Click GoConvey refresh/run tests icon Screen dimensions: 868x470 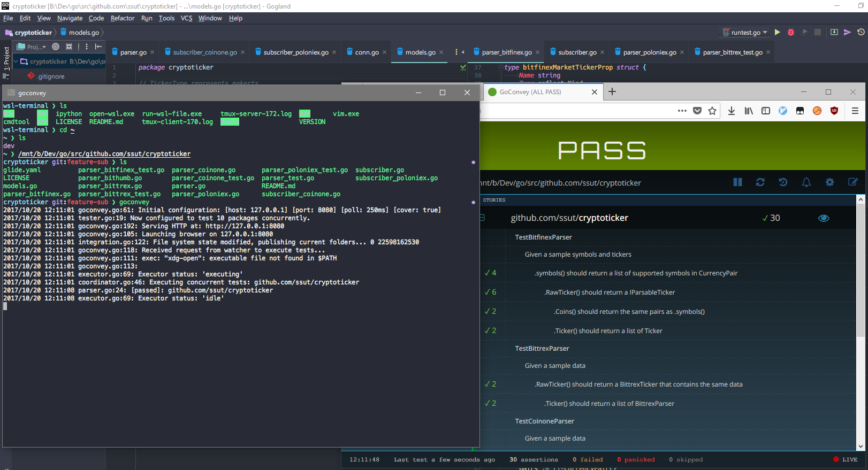point(760,182)
